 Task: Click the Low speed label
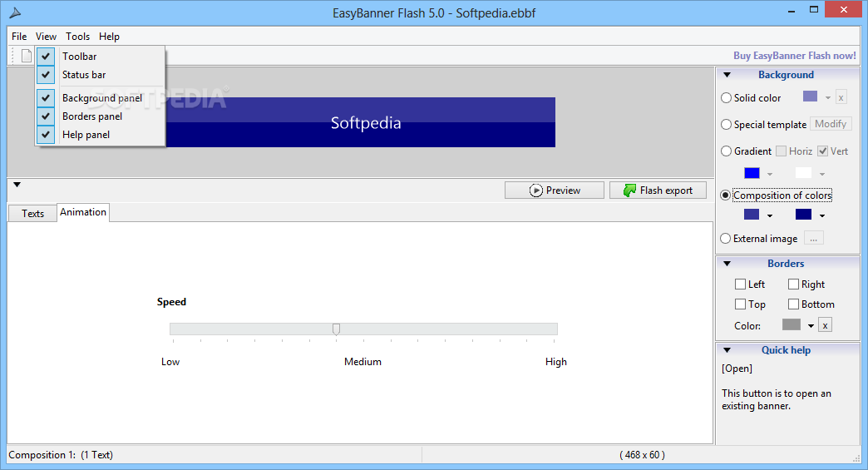coord(170,362)
